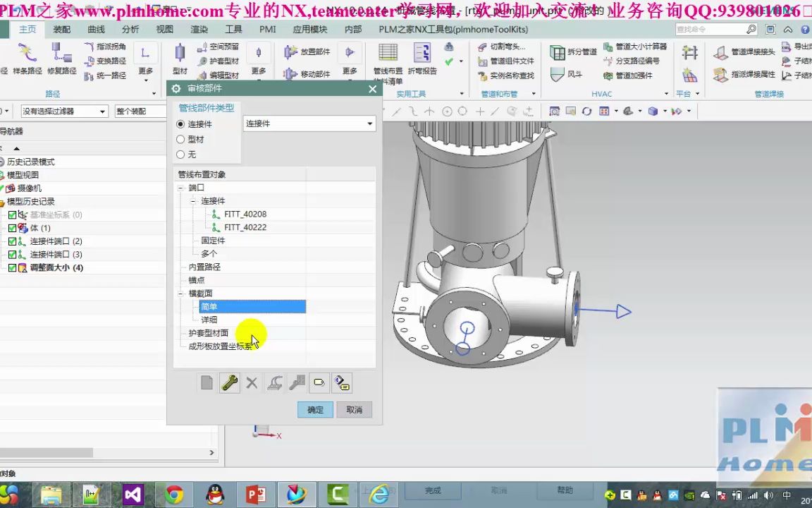Collapse the 连接件 tree node
Screen dimensions: 812x508
point(193,201)
